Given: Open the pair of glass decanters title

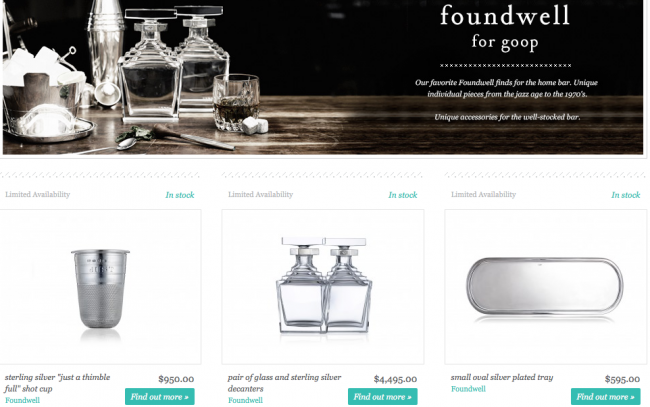Looking at the screenshot, I should click(284, 383).
